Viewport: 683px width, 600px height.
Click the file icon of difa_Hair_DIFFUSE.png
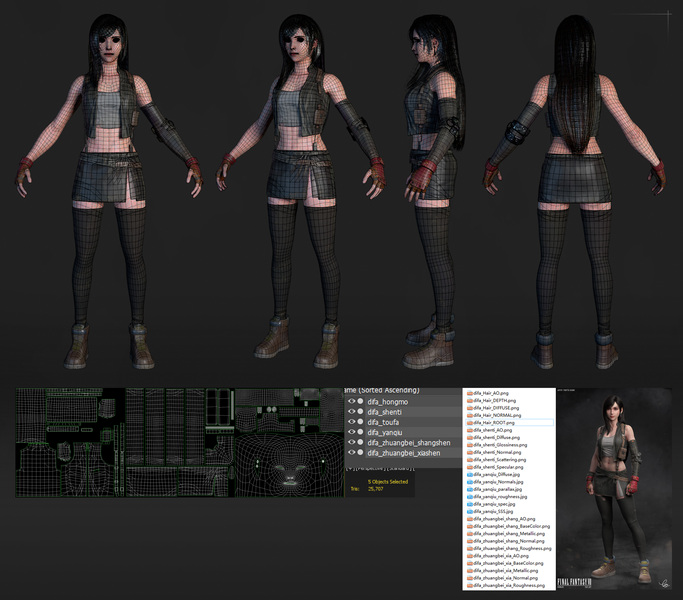pyautogui.click(x=470, y=408)
